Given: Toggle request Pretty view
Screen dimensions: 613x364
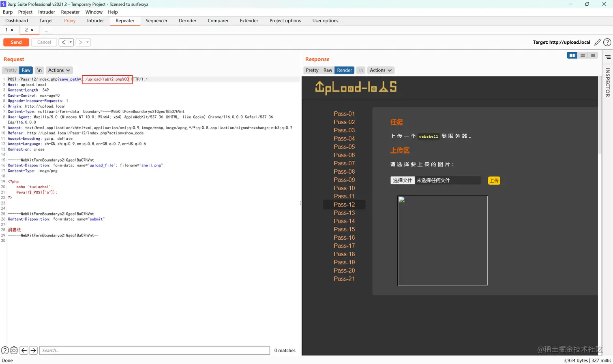Looking at the screenshot, I should [11, 70].
